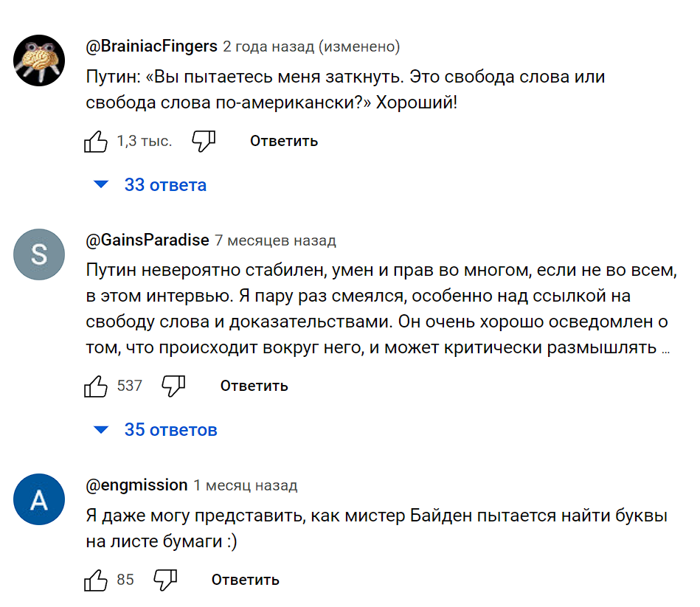Like the @GainsParadise comment
The width and height of the screenshot is (700, 607).
coord(96,386)
